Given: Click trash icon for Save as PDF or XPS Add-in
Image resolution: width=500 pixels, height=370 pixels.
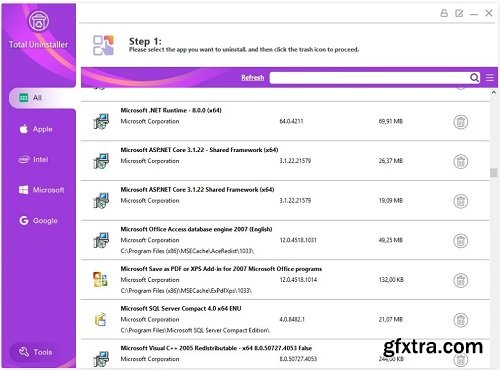Looking at the screenshot, I should pos(460,280).
